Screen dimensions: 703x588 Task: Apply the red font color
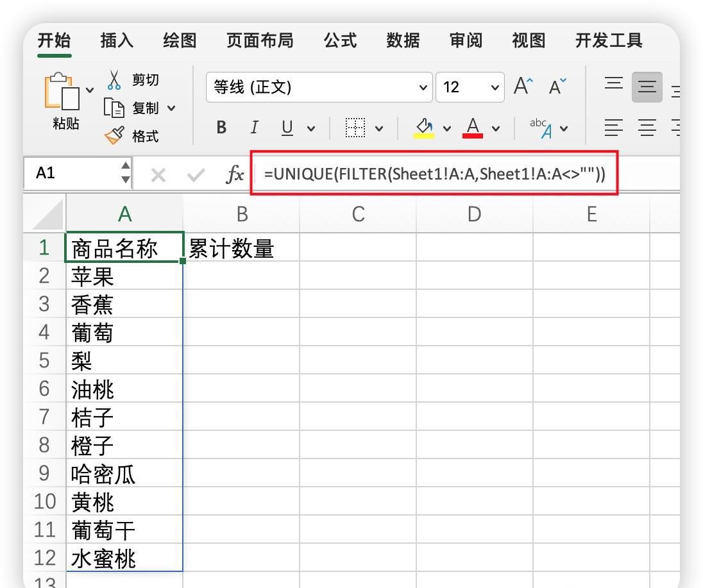click(473, 128)
